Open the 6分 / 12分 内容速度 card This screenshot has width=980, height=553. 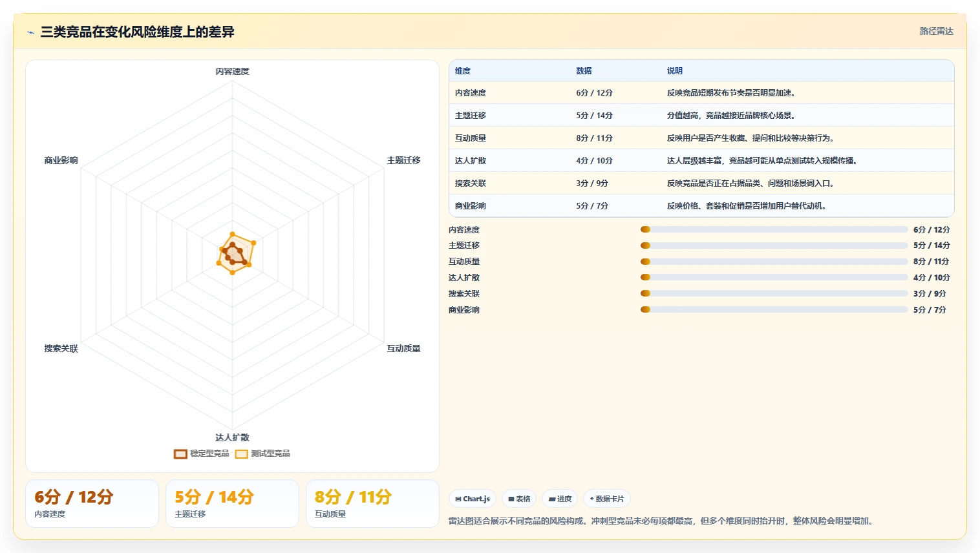(92, 503)
